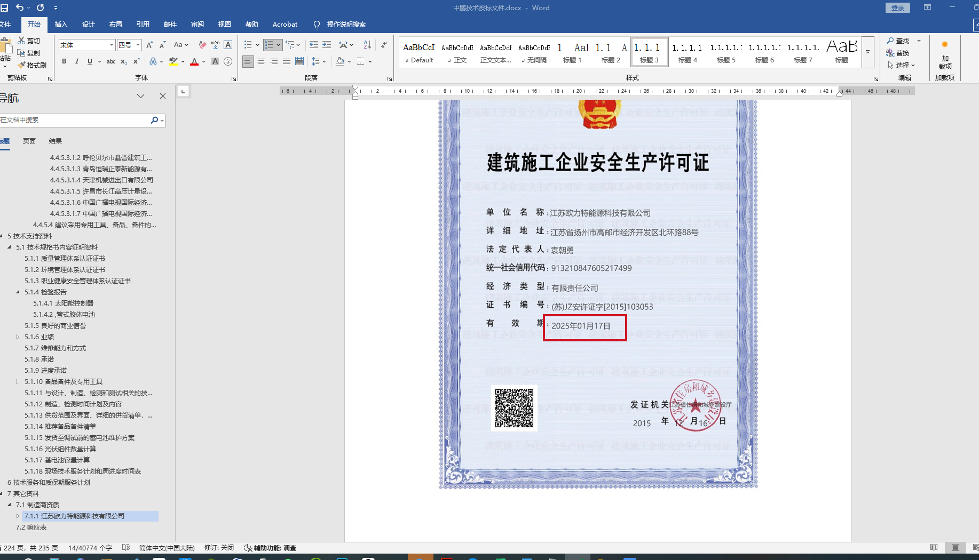The width and height of the screenshot is (979, 560).
Task: Toggle Bold formatting
Action: point(64,61)
